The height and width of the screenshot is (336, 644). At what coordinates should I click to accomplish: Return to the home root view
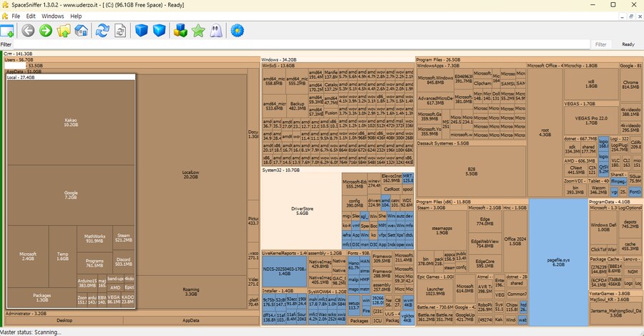(x=82, y=30)
